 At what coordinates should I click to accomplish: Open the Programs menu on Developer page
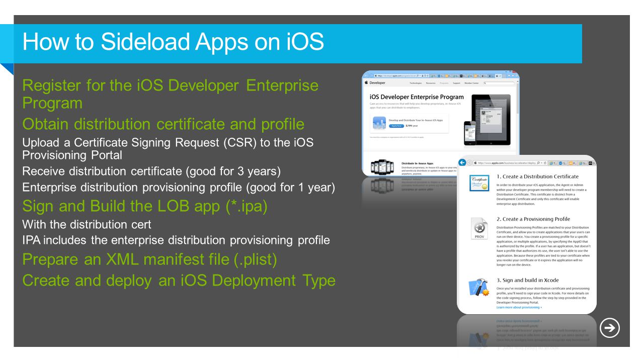pos(444,83)
